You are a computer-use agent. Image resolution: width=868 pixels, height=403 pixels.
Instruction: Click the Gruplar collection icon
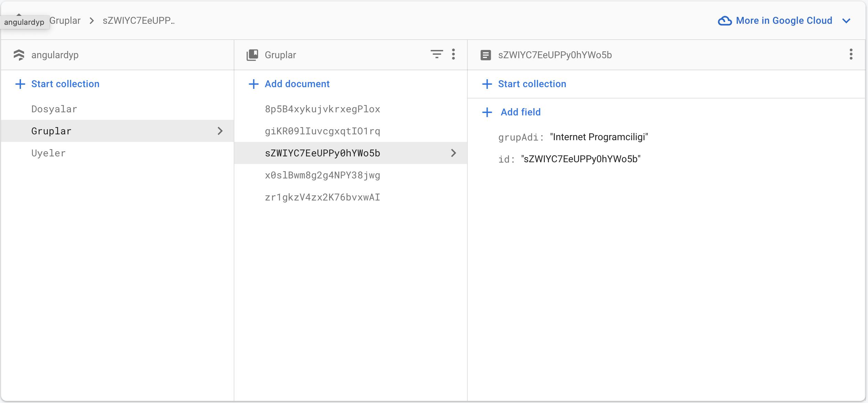tap(252, 55)
